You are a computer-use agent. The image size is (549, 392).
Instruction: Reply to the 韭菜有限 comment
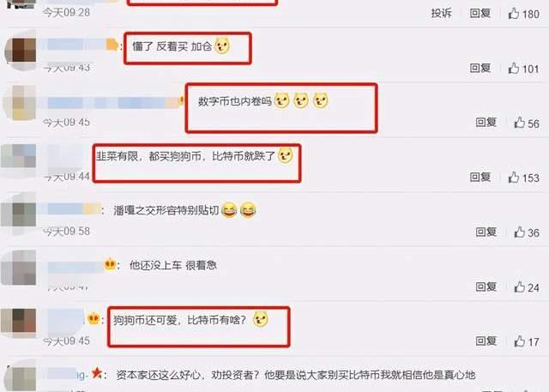coord(480,177)
